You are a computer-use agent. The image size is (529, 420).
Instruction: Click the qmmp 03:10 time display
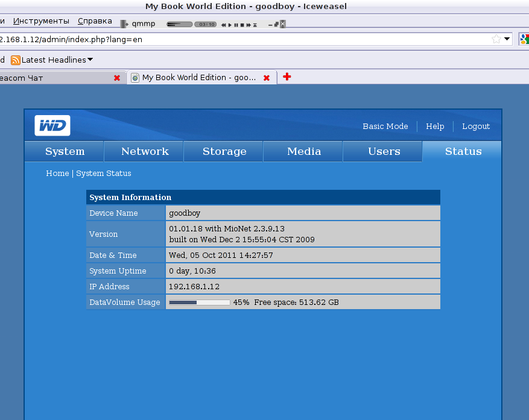206,24
